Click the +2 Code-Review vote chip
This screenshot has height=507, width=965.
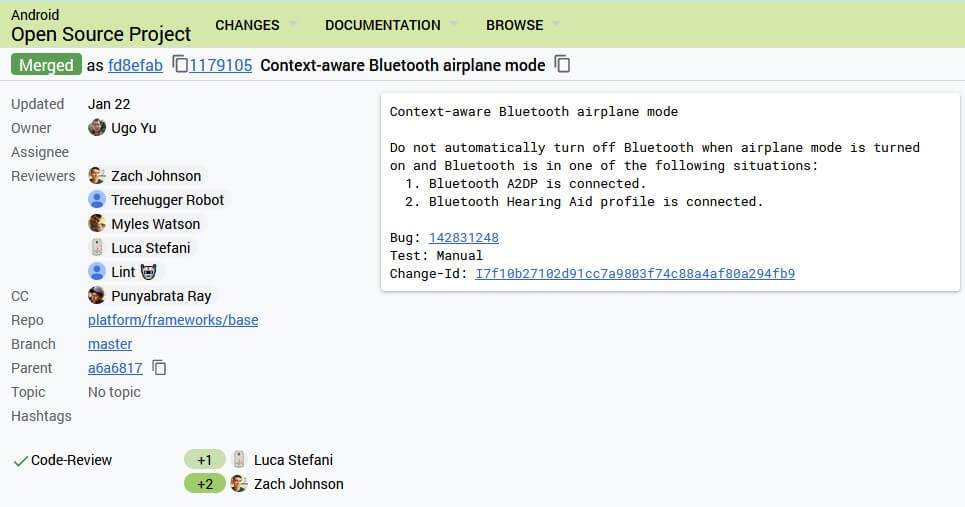[x=204, y=484]
